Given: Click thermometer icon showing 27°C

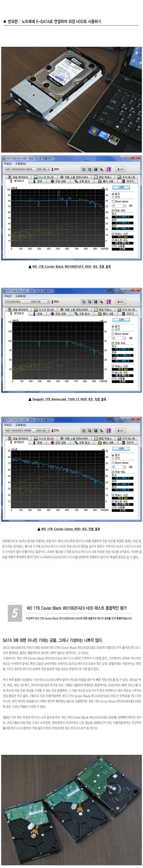Looking at the screenshot, I should pos(53,430).
